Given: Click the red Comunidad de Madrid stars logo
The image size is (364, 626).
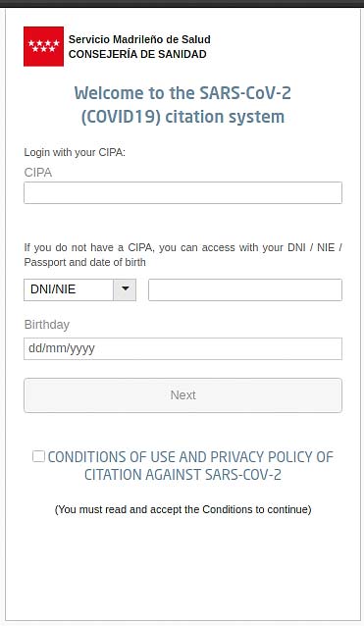Looking at the screenshot, I should (x=43, y=46).
